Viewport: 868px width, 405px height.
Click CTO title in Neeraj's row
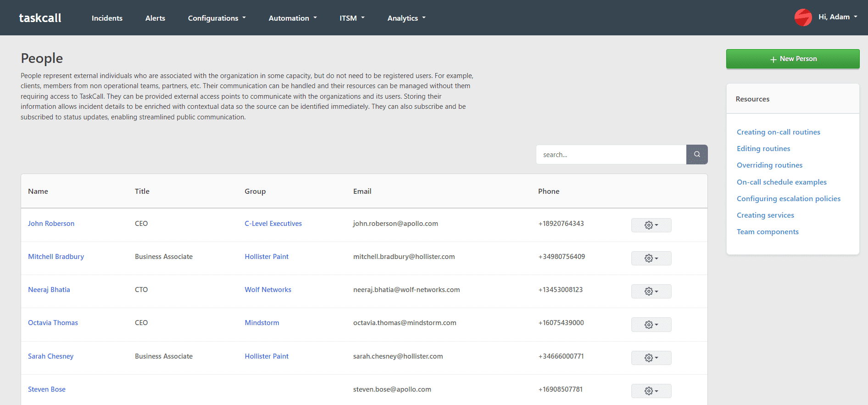[x=141, y=290]
